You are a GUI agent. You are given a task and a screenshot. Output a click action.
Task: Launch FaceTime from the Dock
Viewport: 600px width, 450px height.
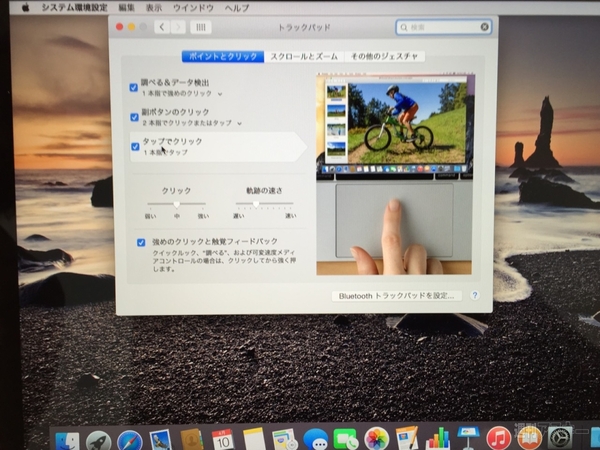coord(346,439)
